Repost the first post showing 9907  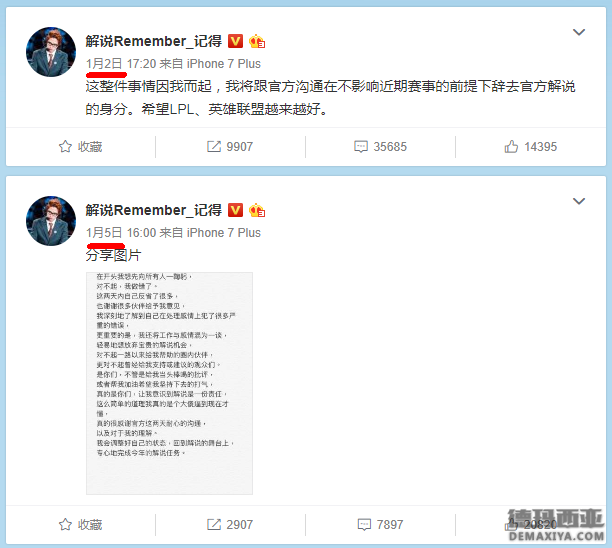point(230,147)
